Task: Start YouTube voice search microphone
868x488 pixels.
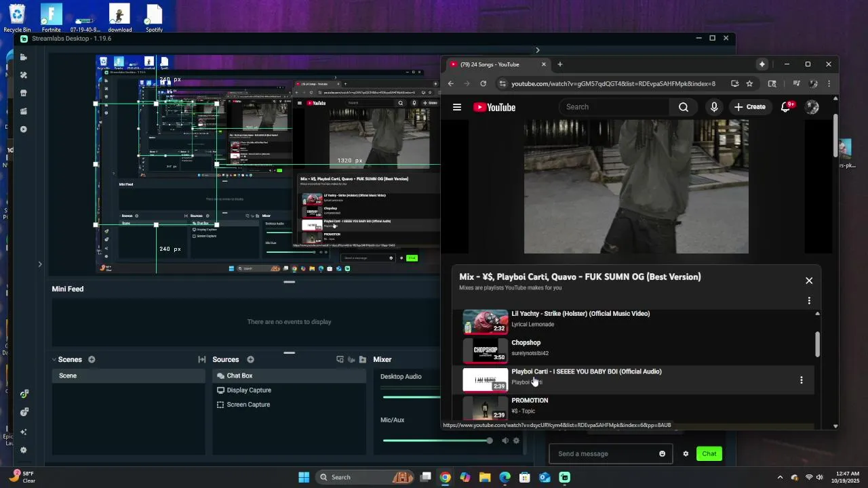Action: [714, 107]
